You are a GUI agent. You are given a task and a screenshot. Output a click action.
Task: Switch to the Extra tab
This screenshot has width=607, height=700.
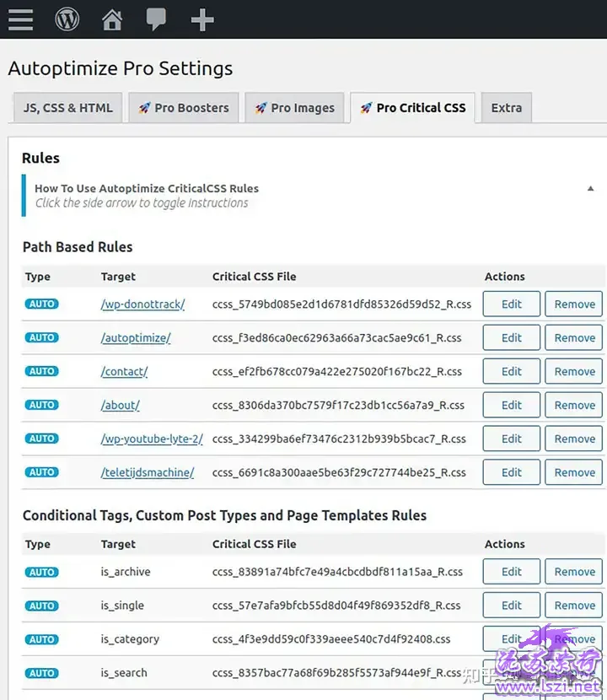tap(507, 108)
